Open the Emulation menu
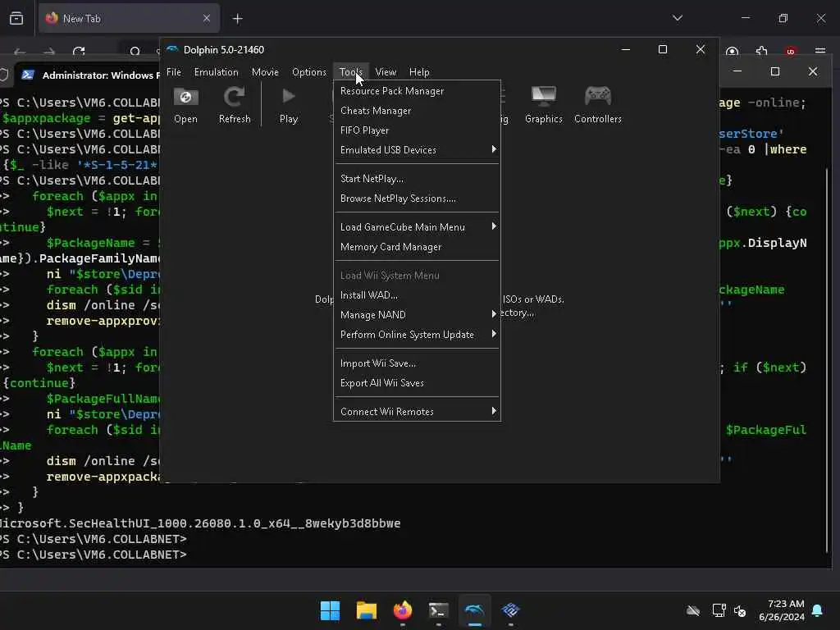Viewport: 840px width, 630px height. [x=216, y=72]
